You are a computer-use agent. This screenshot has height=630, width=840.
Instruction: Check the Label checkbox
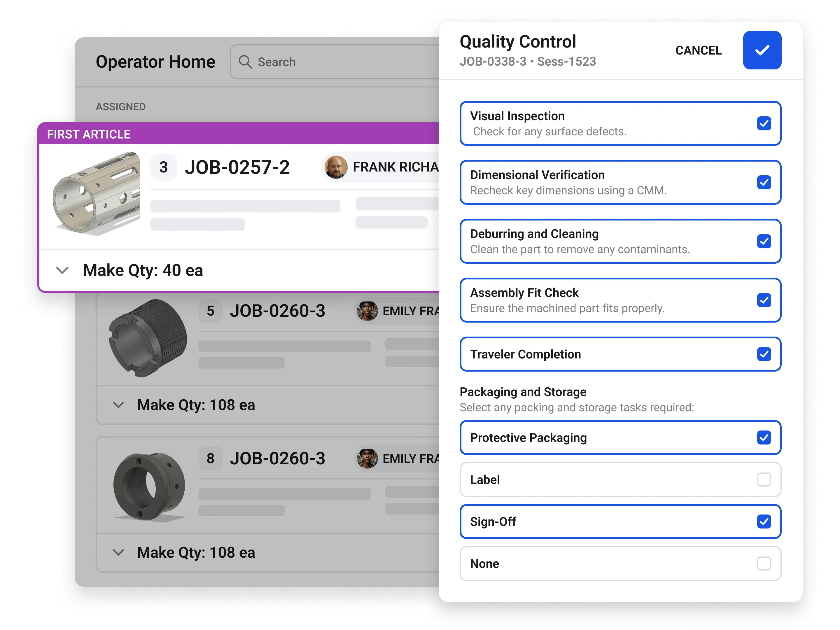click(764, 479)
